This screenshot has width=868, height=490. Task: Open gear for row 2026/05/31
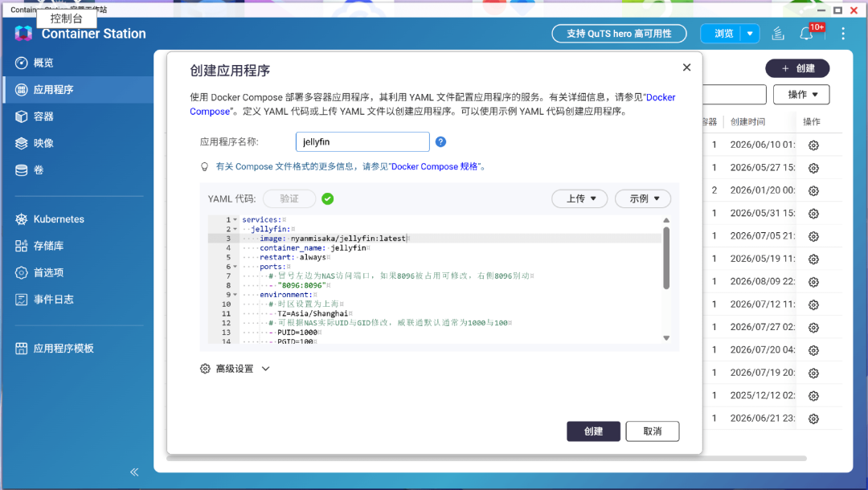813,214
